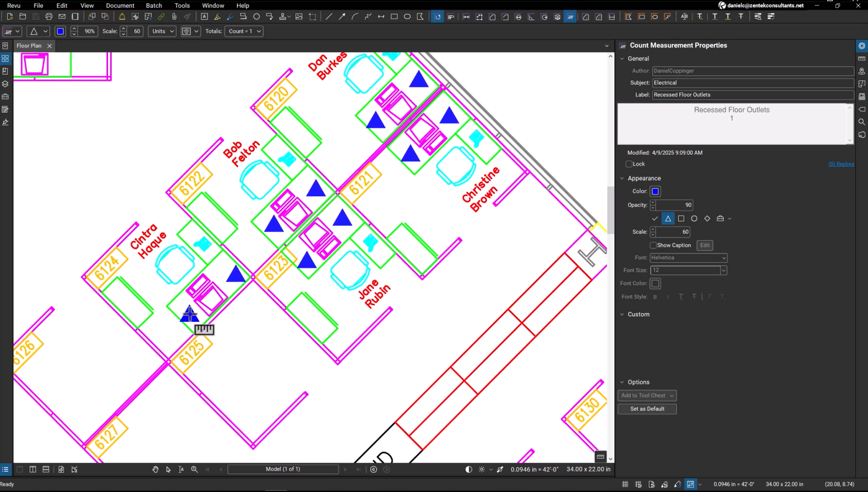
Task: Click the Font Color swatch
Action: click(x=655, y=283)
